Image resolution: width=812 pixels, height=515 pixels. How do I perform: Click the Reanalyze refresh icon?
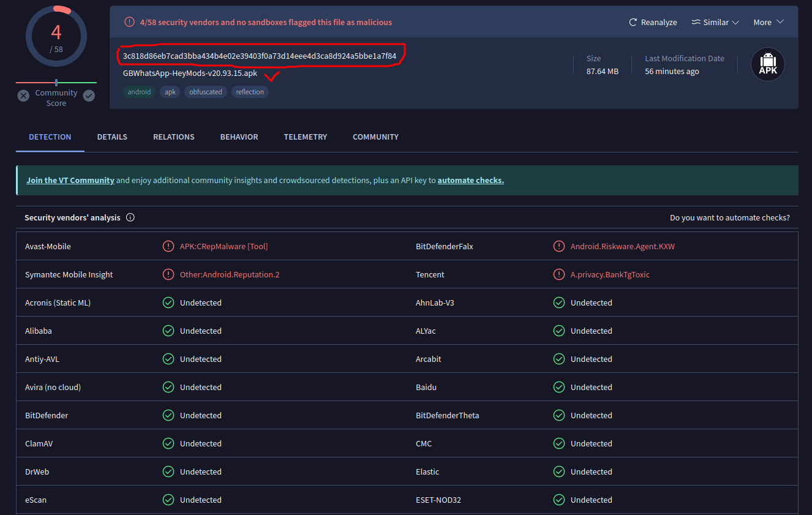[633, 22]
